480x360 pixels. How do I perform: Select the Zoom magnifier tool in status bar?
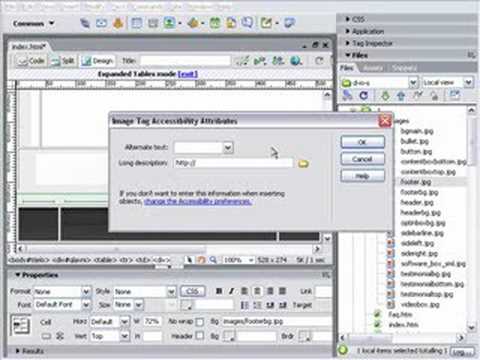pos(213,260)
